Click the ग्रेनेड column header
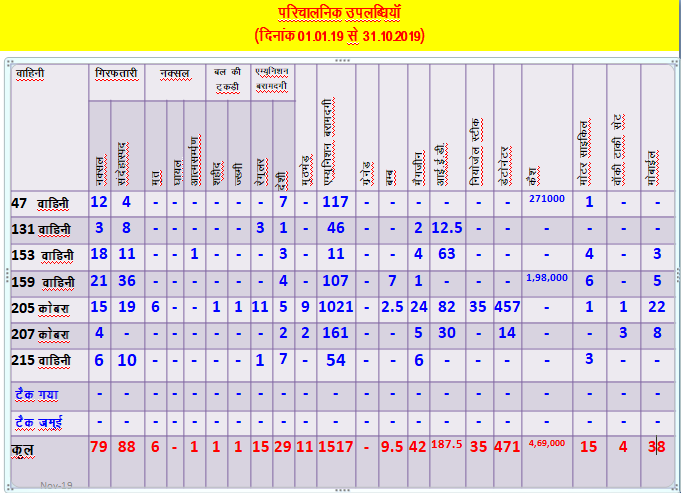Image resolution: width=681 pixels, height=493 pixels. point(367,174)
